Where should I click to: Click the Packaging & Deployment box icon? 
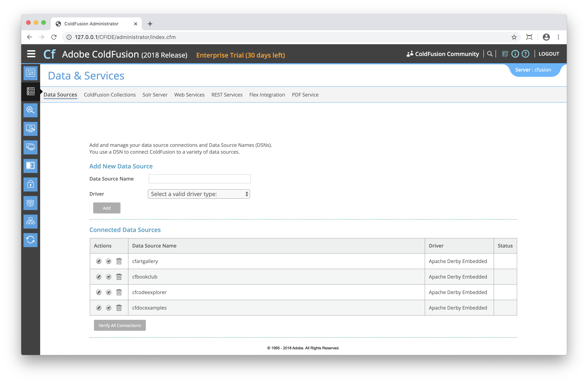(x=30, y=203)
